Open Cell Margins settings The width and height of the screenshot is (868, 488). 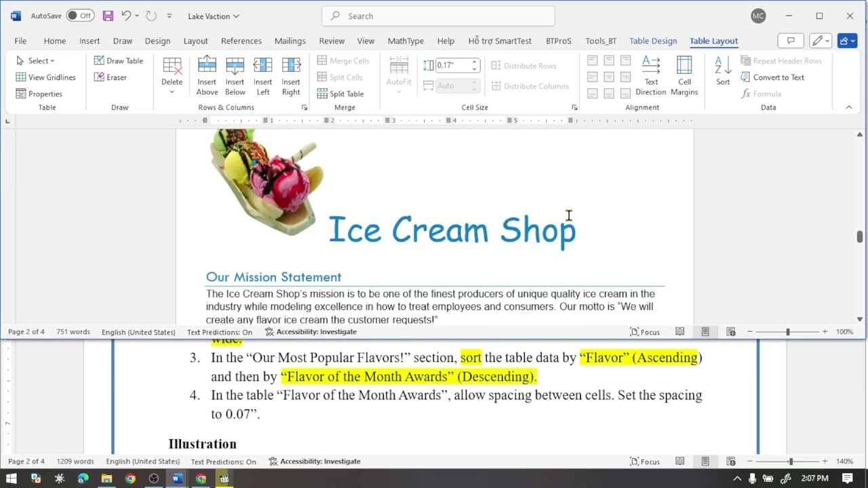click(684, 76)
